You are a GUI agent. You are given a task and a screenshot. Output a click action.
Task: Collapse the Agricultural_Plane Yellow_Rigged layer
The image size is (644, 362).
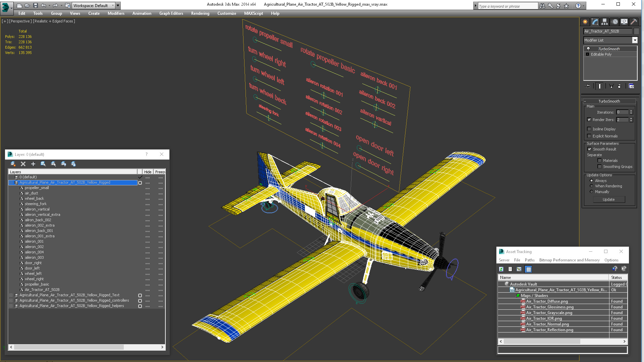click(x=11, y=183)
